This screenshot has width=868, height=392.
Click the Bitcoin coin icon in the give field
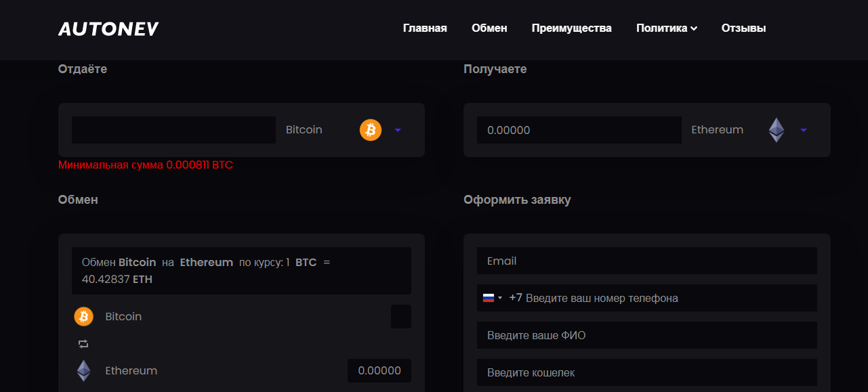(371, 130)
